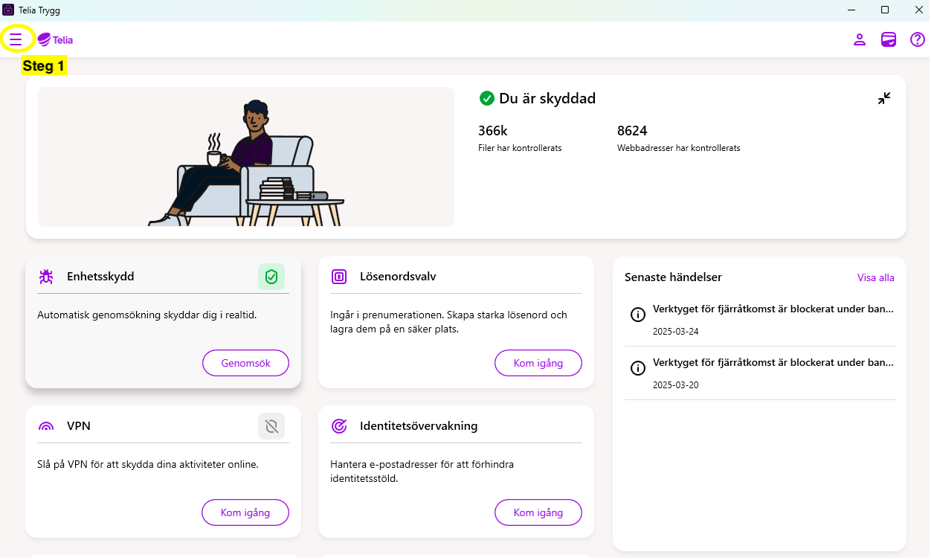Collapse the protection status panel
Viewport: 931px width, 560px height.
[x=884, y=98]
